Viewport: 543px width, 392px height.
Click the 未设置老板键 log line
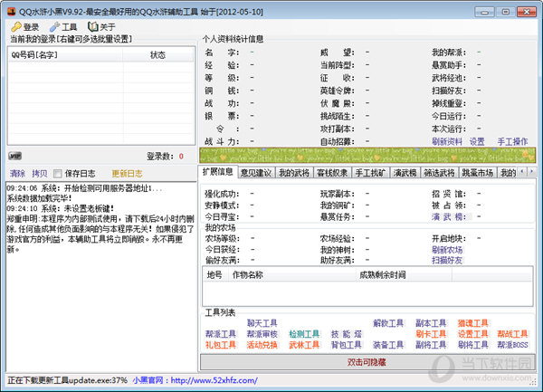point(61,208)
